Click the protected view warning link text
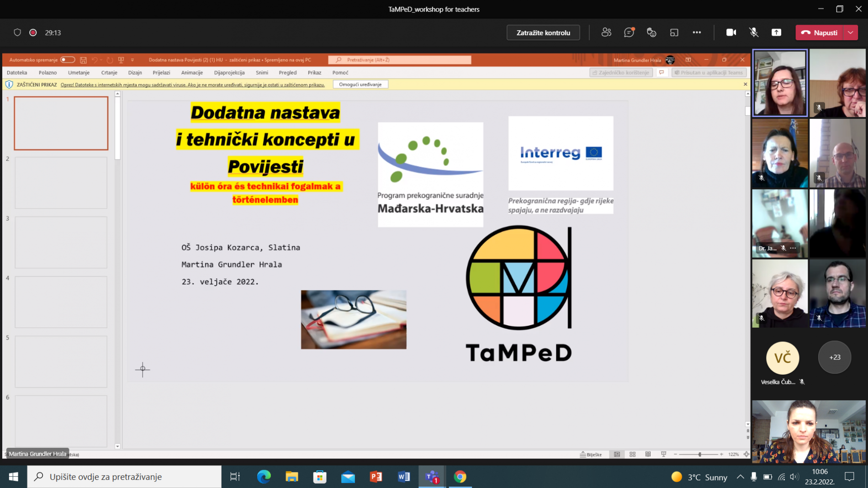 [192, 85]
